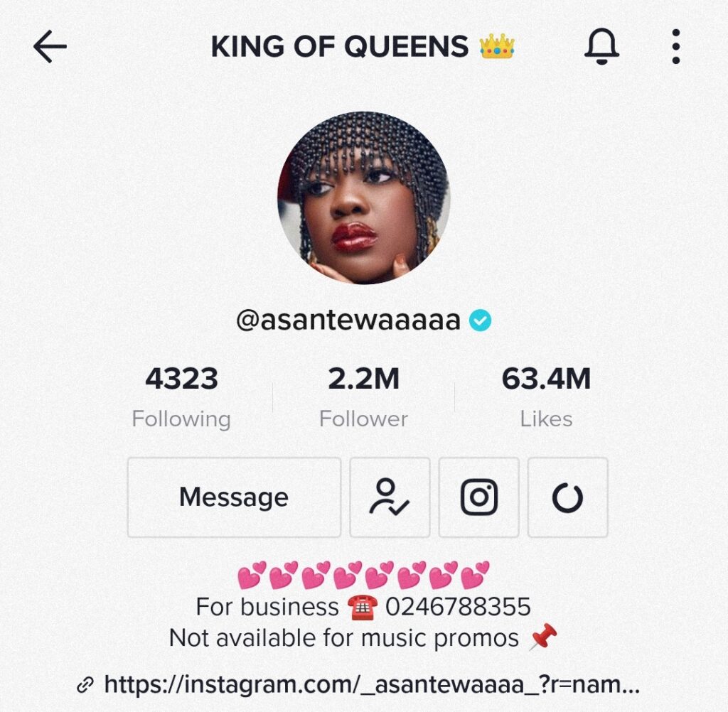
Task: Tap the @asantewaaaaa username
Action: (348, 320)
